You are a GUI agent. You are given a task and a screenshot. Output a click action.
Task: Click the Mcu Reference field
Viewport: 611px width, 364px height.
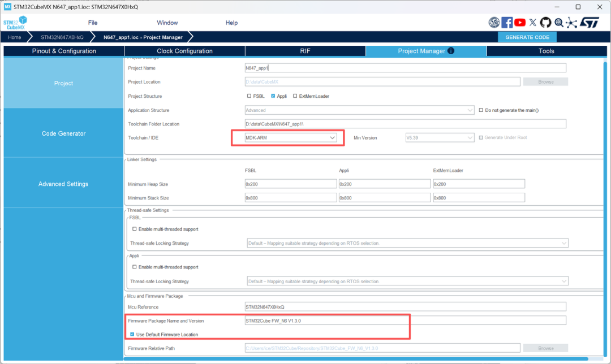[405, 307]
